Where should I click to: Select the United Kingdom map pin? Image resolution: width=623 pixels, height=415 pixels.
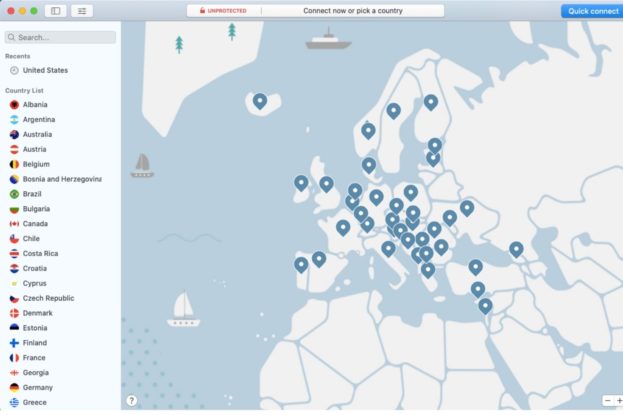click(x=326, y=184)
